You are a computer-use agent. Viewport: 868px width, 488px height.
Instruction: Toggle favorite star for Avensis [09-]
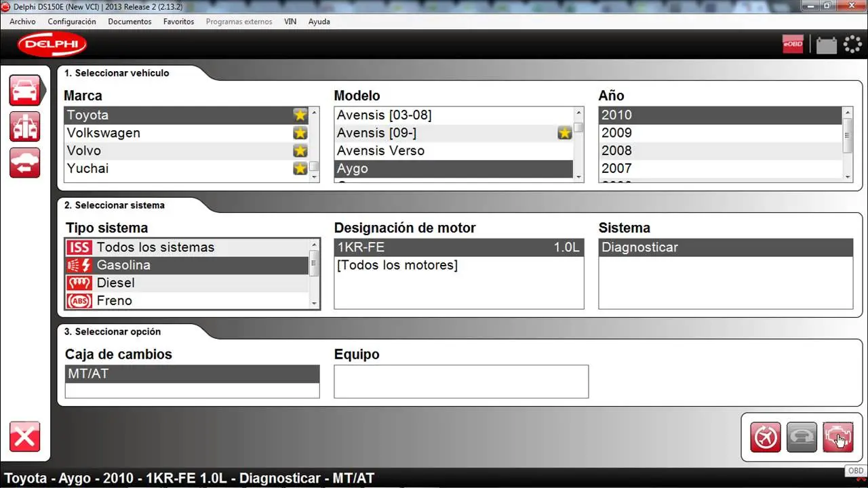click(x=565, y=133)
